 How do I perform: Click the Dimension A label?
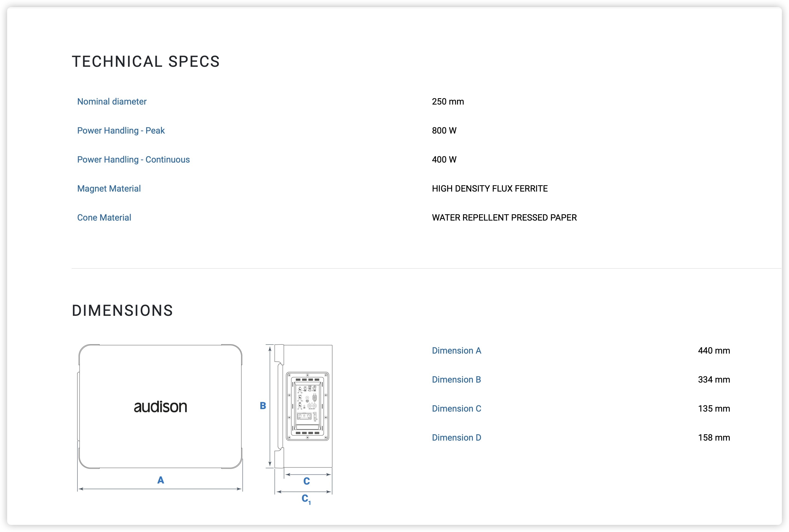[x=456, y=351]
